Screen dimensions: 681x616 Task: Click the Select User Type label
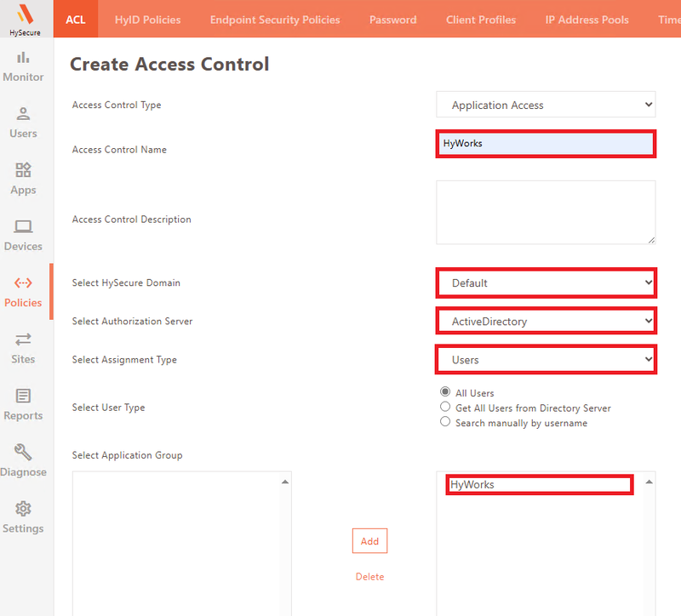coord(109,408)
